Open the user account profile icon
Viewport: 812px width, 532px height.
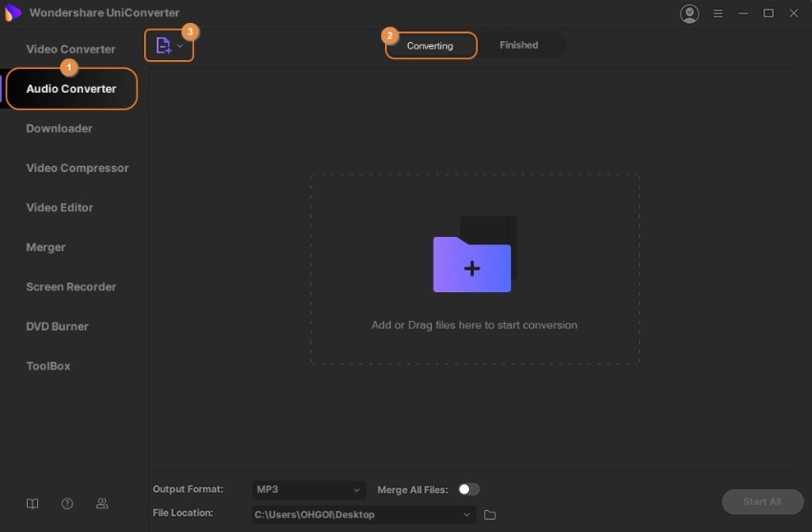690,13
